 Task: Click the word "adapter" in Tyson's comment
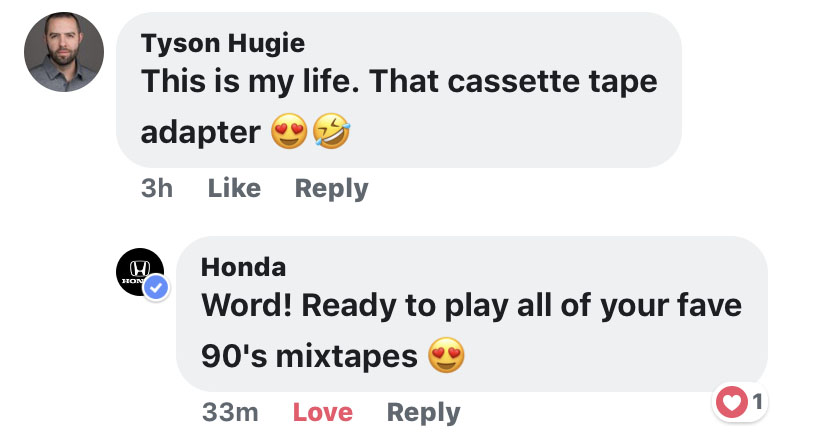click(x=200, y=132)
